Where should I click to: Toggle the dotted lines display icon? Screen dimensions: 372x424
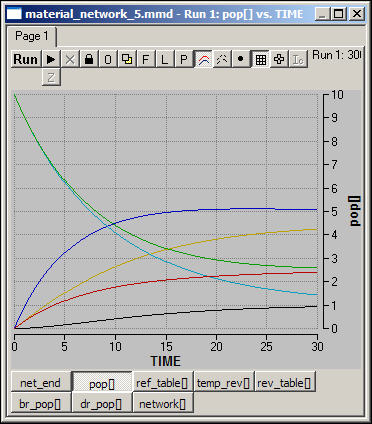tap(222, 59)
